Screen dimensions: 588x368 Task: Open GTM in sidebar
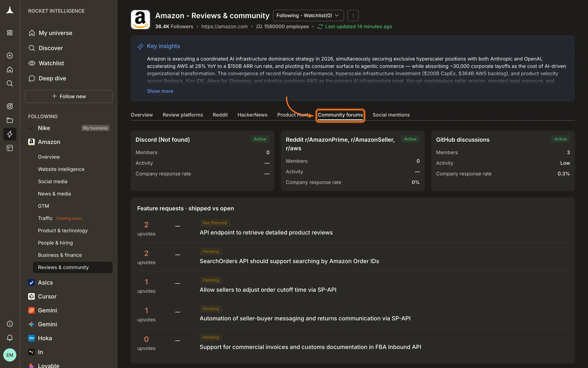pos(43,206)
